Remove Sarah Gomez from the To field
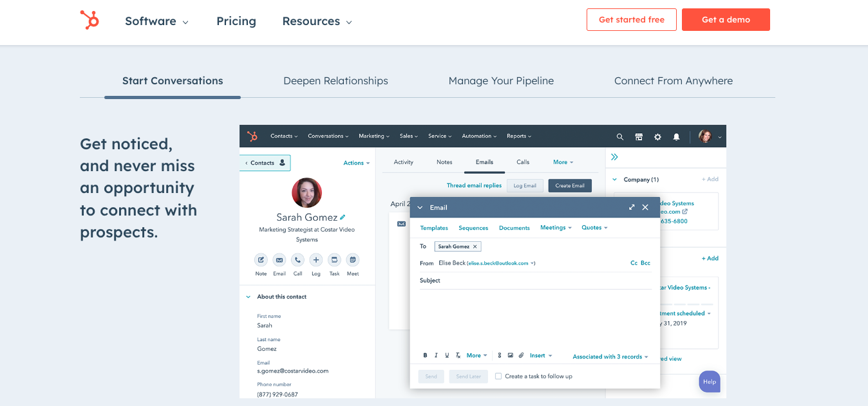This screenshot has height=406, width=868. pos(475,246)
